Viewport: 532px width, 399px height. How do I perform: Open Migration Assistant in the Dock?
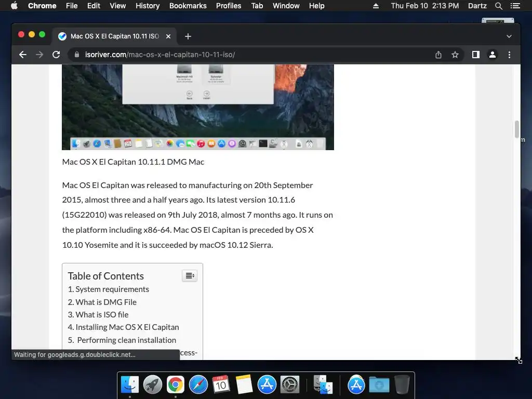(x=323, y=384)
